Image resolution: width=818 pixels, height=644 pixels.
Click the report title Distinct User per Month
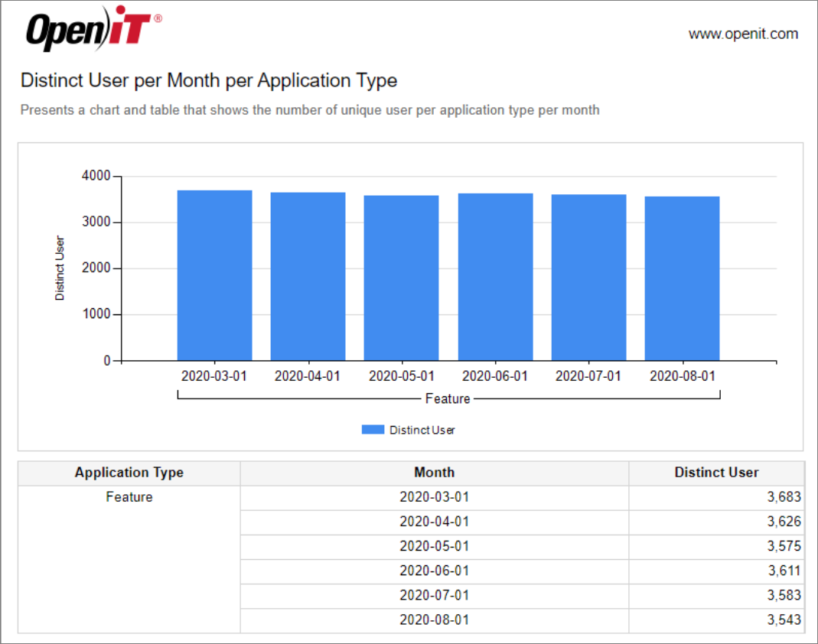209,80
